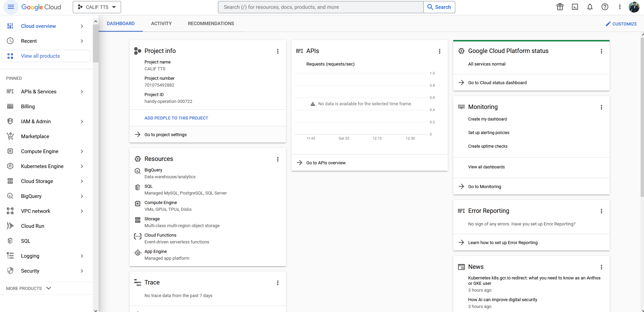Expand the MORE PRODUCTS section

(x=29, y=288)
